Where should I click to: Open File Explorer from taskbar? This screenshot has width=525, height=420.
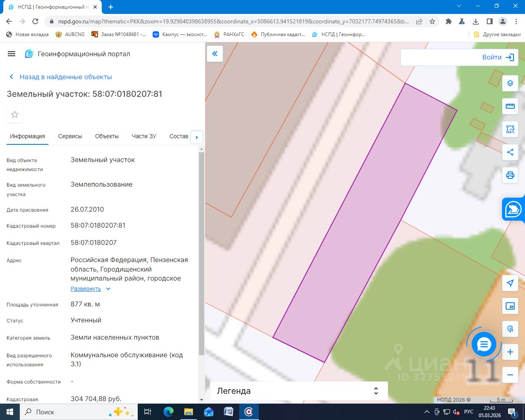coord(188,412)
